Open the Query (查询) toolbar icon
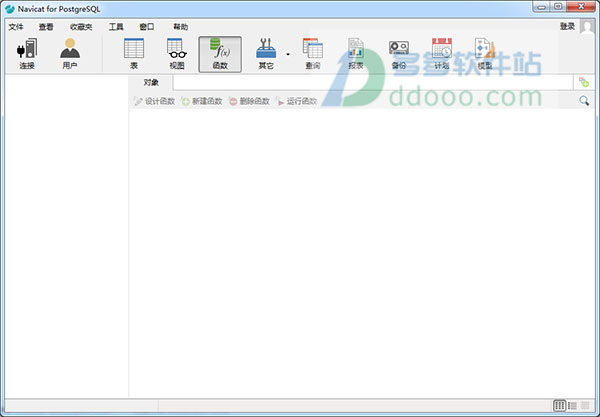Viewport: 600px width, 417px height. [313, 54]
